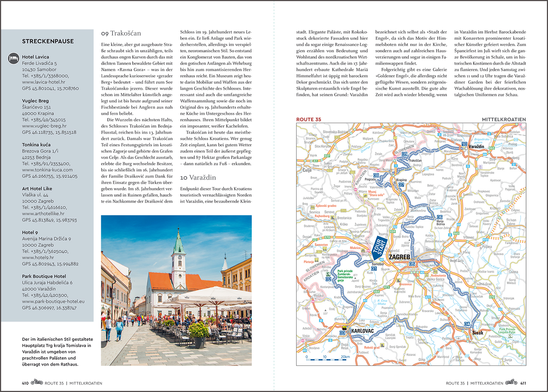Click map waypoint 09 near Trakošćan

[404, 154]
